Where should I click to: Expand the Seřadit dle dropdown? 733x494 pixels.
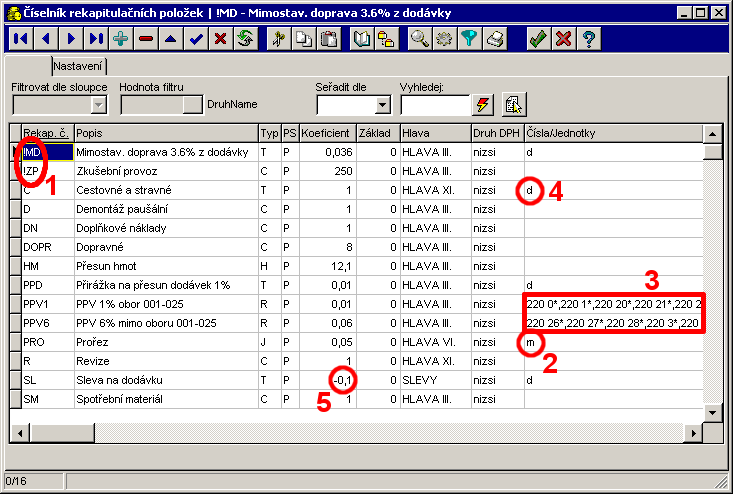click(382, 104)
